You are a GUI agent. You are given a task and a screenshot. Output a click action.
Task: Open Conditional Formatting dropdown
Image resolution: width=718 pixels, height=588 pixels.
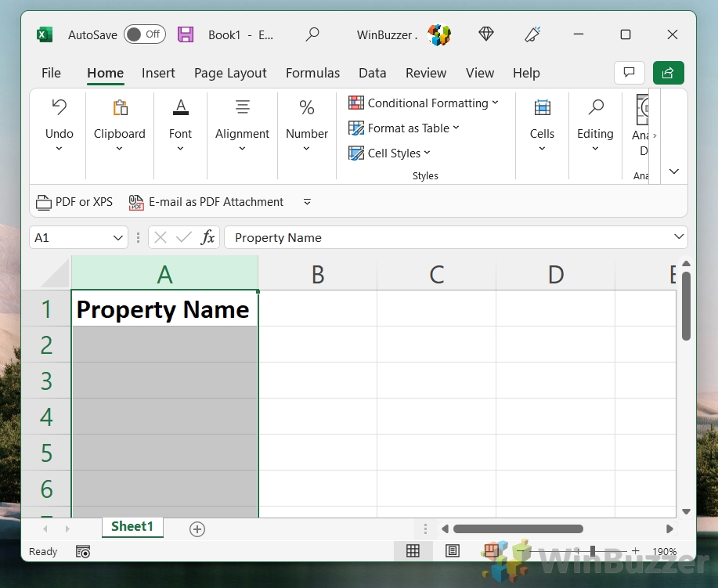pos(423,103)
